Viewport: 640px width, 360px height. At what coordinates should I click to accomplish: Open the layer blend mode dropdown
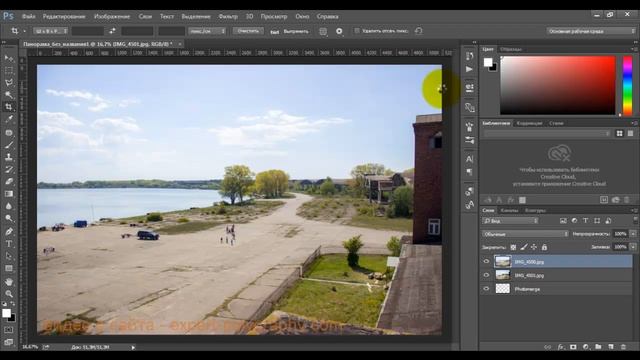pyautogui.click(x=525, y=234)
